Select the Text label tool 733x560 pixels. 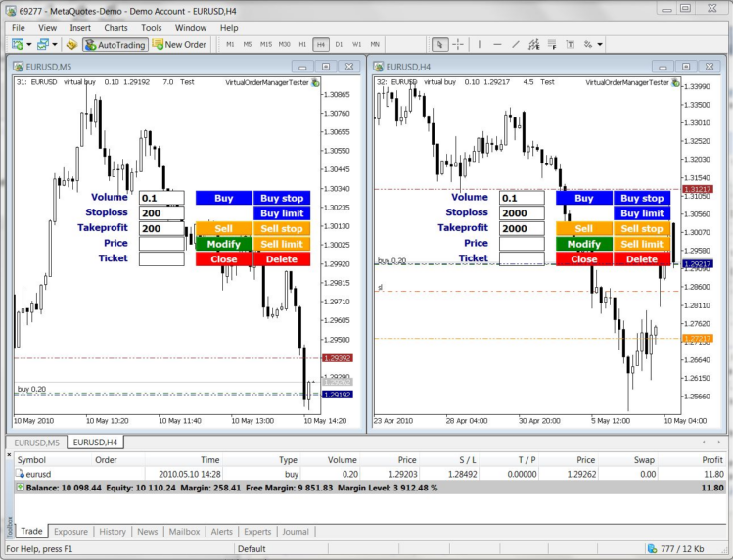pyautogui.click(x=571, y=45)
